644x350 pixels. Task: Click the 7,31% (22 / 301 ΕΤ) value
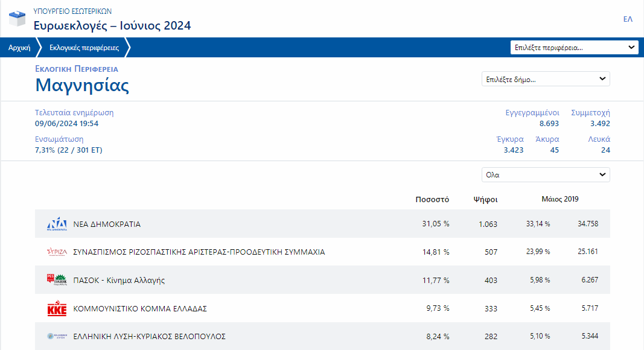[x=69, y=150]
